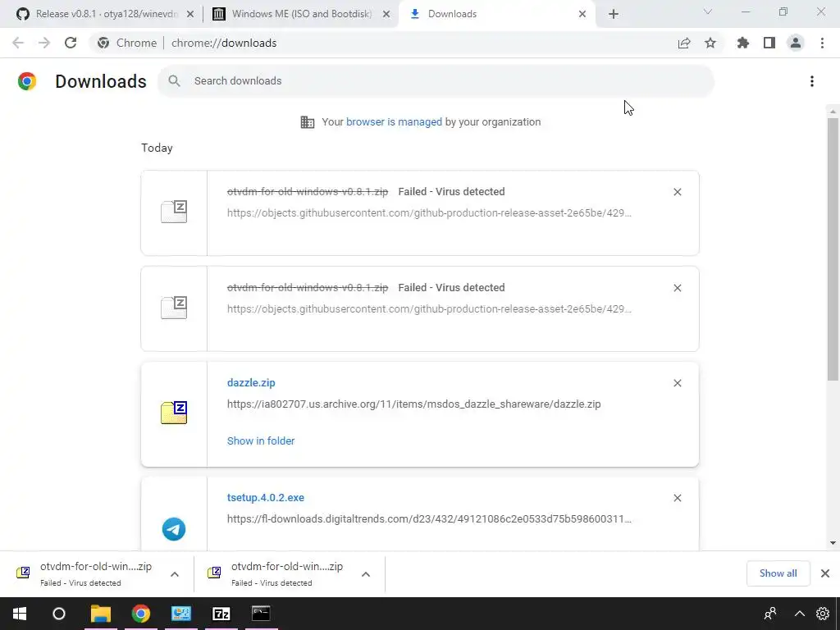This screenshot has height=630, width=840.
Task: Click the Show all downloads button
Action: (778, 573)
